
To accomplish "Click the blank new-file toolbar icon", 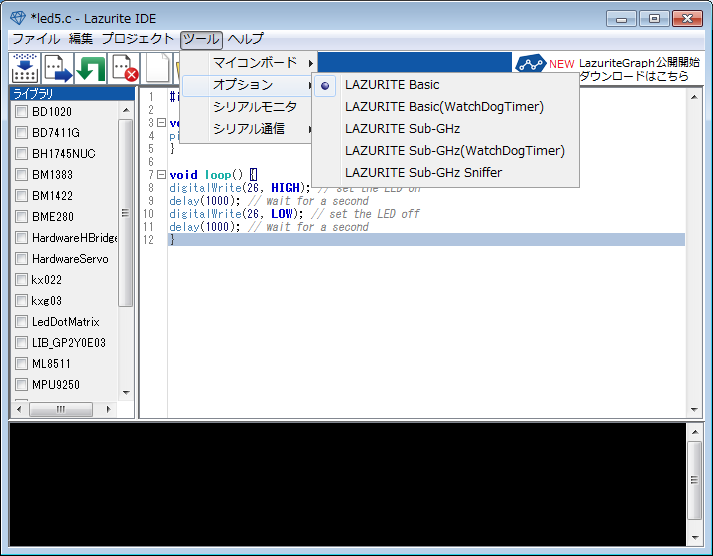I will point(156,68).
